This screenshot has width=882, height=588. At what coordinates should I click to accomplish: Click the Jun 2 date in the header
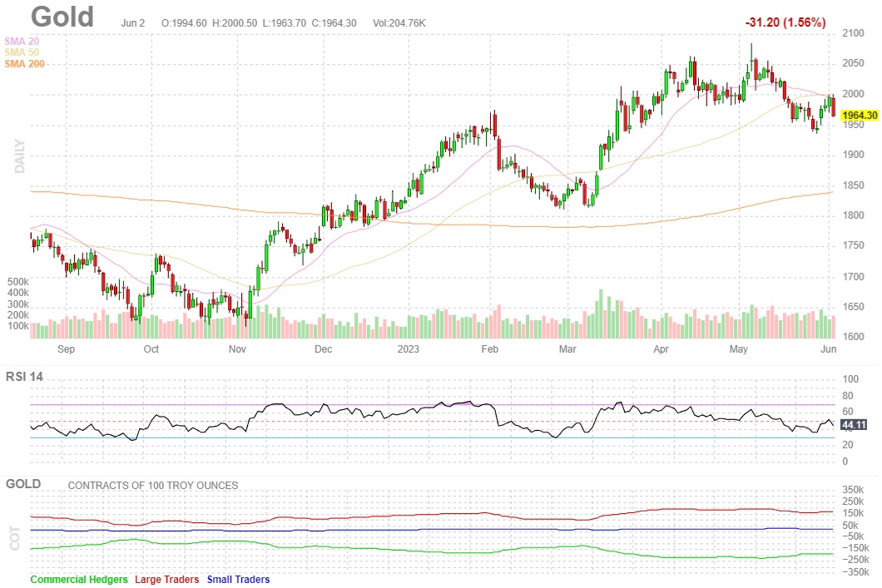click(x=133, y=23)
